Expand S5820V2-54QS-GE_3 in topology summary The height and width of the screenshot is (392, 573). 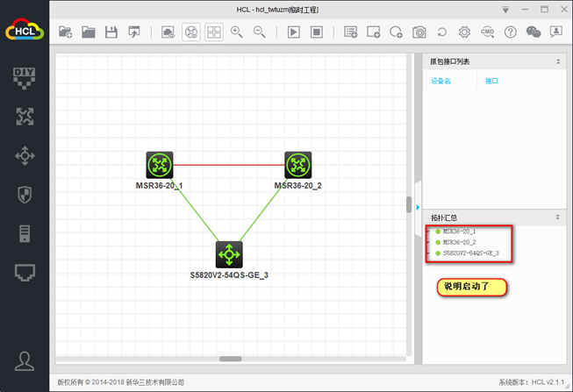pyautogui.click(x=428, y=253)
